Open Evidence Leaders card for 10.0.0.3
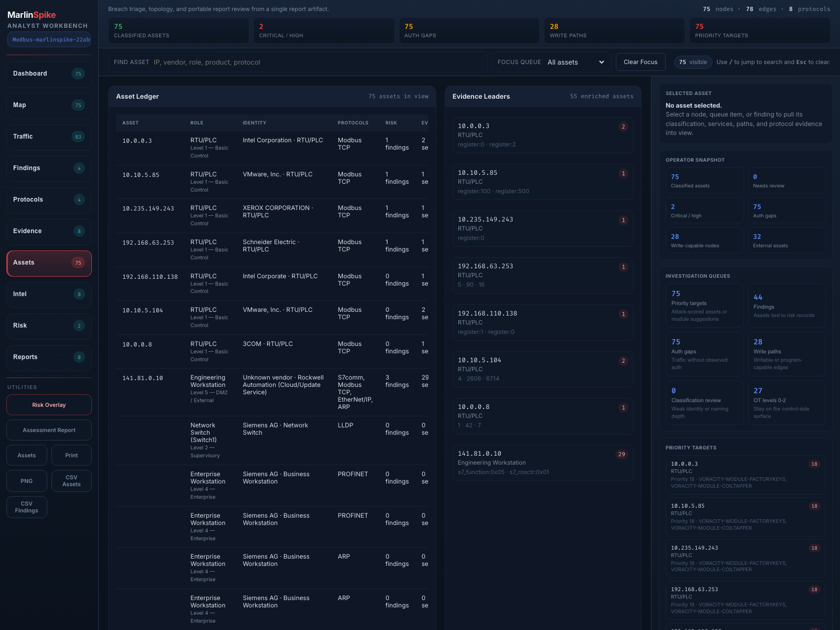The image size is (840, 630). point(543,135)
